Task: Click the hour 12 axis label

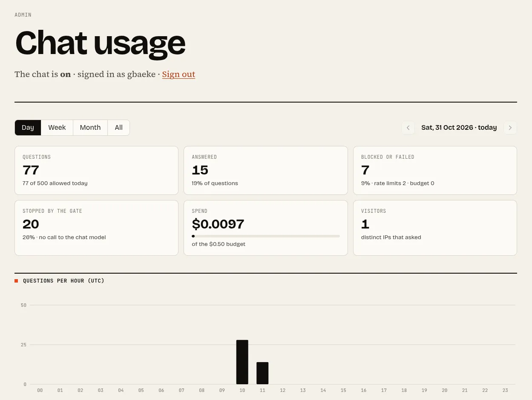Action: [x=283, y=390]
